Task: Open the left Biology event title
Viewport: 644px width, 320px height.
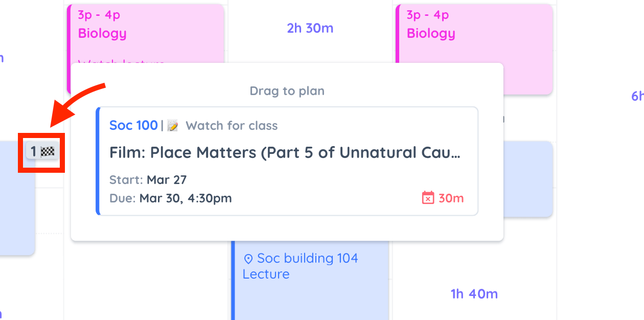Action: click(x=102, y=34)
